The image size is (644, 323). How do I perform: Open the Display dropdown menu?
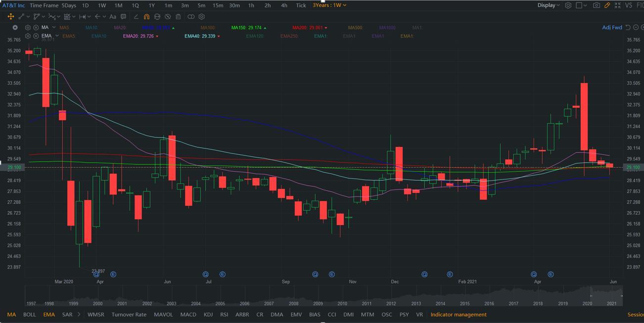(x=549, y=5)
